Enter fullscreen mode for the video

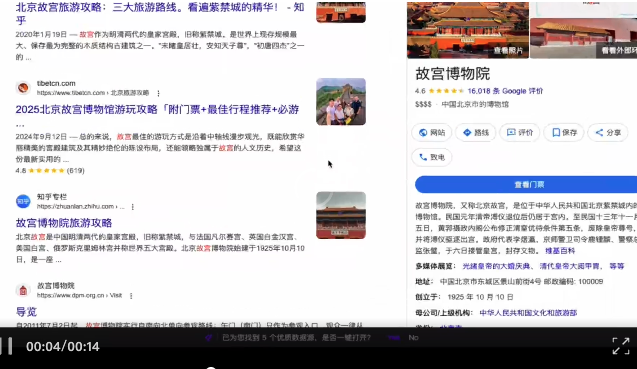(620, 346)
